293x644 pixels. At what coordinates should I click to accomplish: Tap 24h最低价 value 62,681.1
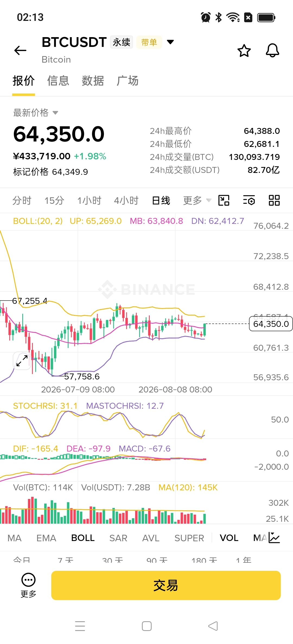tap(262, 144)
